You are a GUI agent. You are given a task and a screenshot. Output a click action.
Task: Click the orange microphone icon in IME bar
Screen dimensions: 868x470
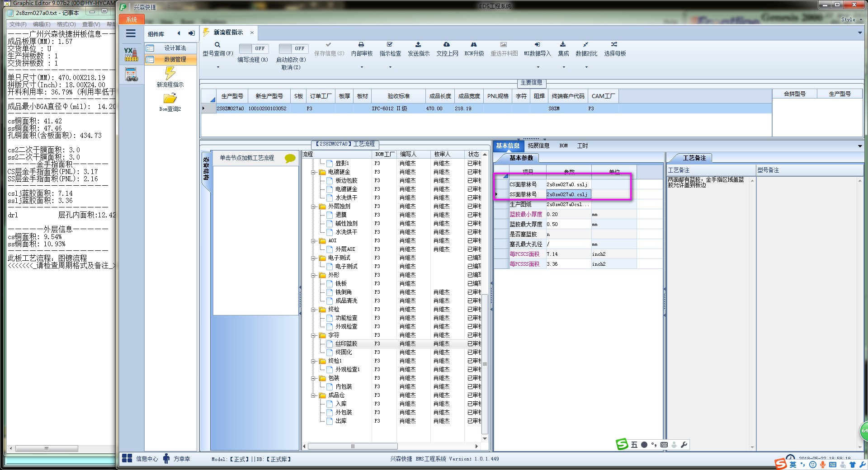click(x=823, y=465)
